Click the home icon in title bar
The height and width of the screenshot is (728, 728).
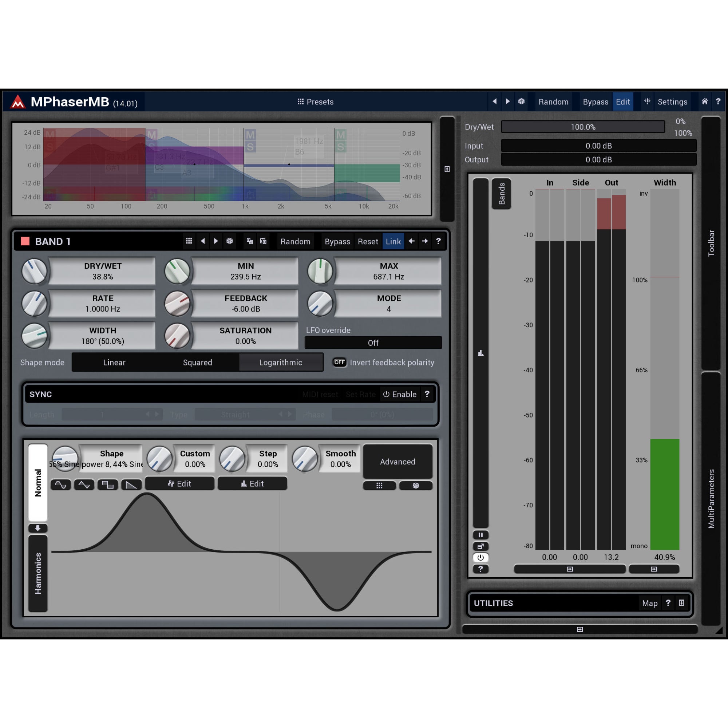704,101
